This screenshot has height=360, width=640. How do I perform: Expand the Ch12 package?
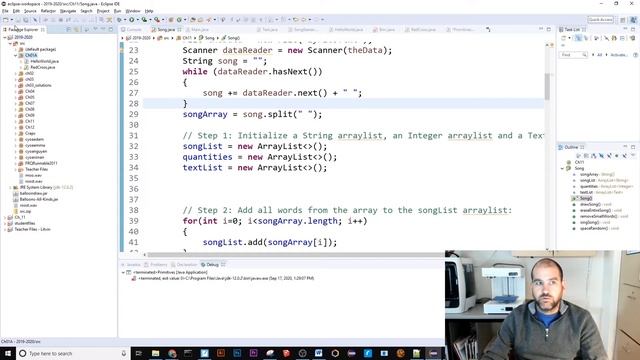(16, 127)
